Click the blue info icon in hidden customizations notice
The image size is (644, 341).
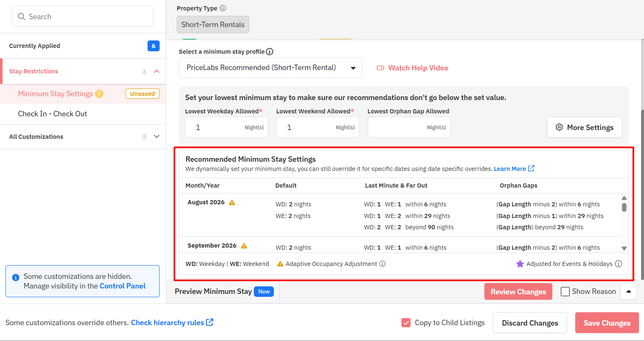point(16,277)
